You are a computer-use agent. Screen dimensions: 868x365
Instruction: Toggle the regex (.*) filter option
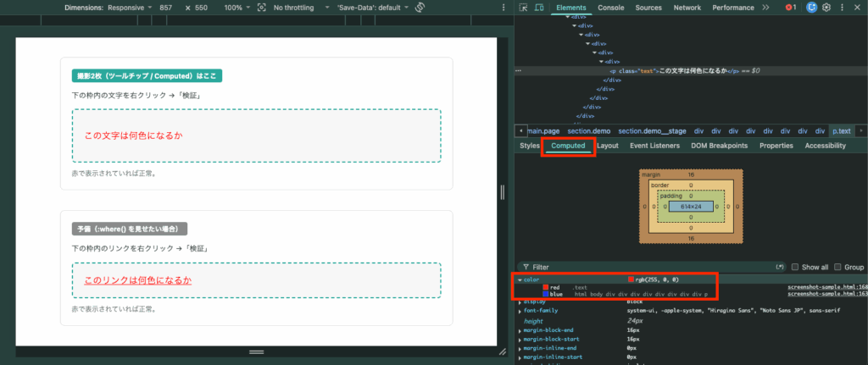781,267
